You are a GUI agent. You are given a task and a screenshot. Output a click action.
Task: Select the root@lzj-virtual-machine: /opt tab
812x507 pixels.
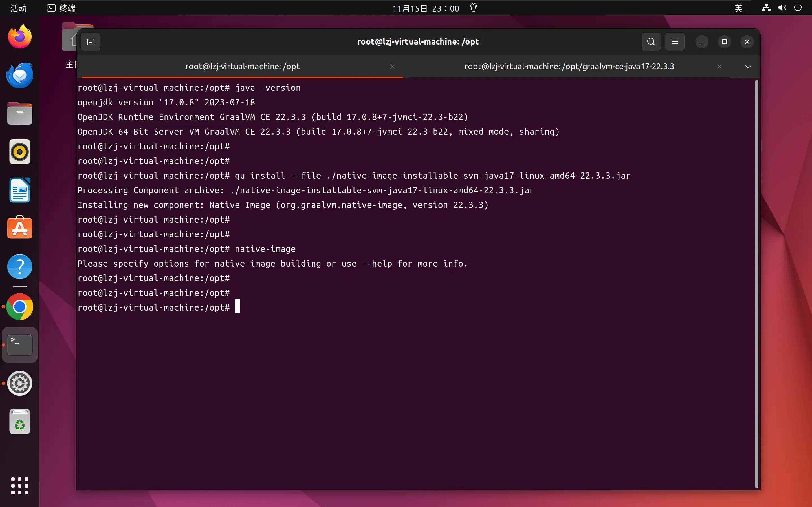click(x=242, y=67)
